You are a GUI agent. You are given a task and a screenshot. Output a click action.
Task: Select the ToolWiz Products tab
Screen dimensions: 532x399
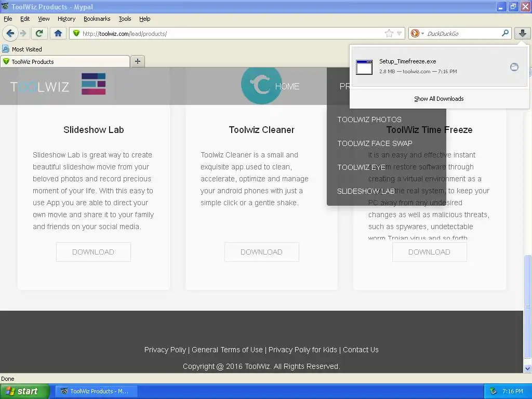(65, 61)
